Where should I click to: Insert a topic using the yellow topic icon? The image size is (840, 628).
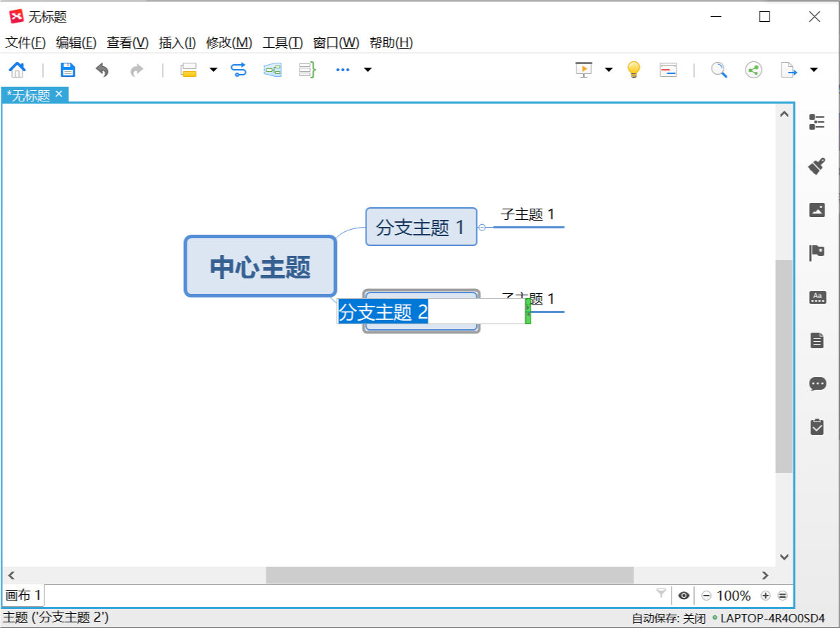[x=189, y=70]
